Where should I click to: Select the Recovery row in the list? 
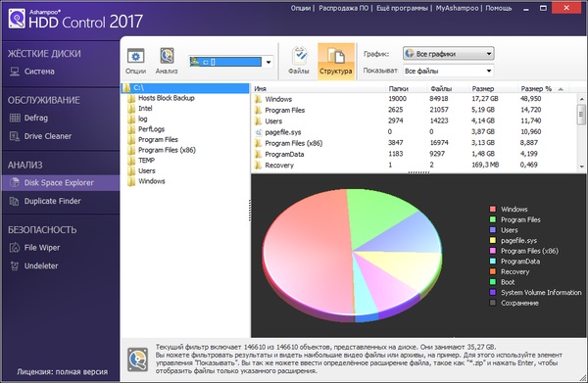(414, 165)
